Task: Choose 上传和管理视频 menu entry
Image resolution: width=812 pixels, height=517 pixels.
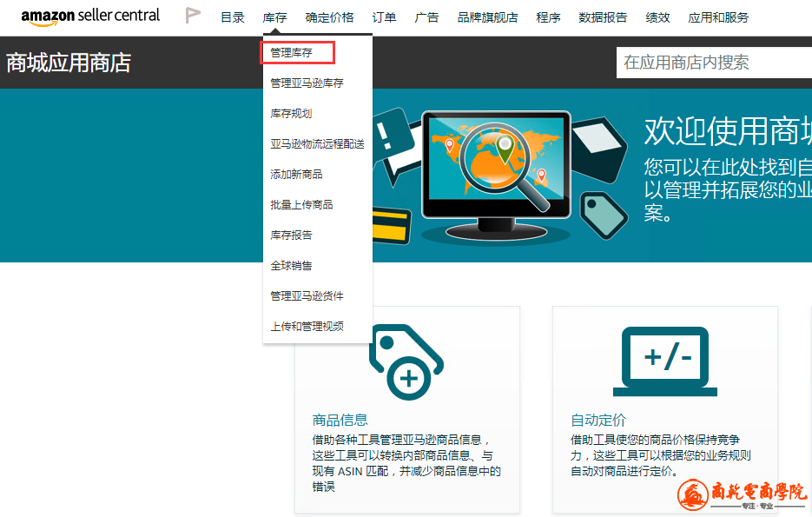Action: point(307,327)
